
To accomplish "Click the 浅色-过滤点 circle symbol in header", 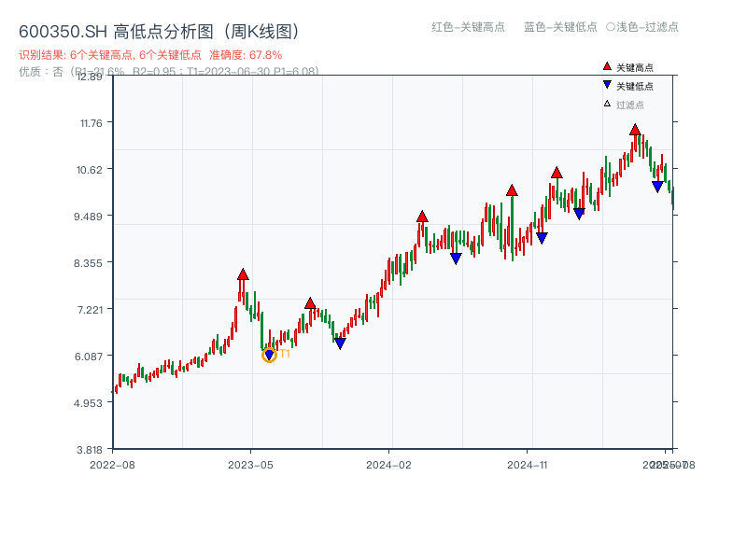I will (x=611, y=27).
